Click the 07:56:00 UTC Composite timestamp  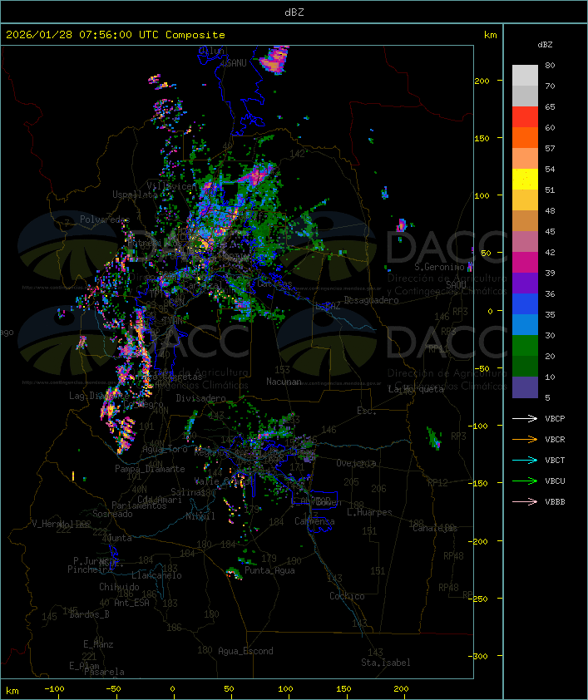pyautogui.click(x=116, y=35)
